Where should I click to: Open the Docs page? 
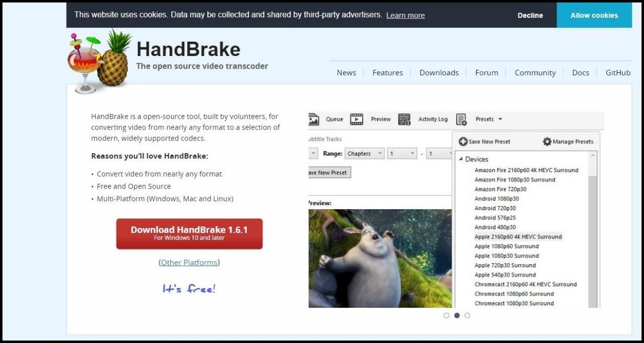click(580, 73)
